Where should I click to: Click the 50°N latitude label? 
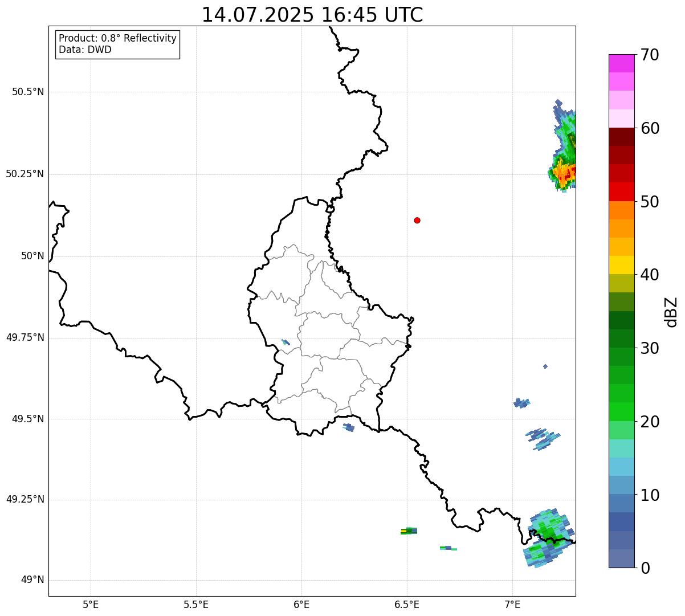click(x=32, y=256)
